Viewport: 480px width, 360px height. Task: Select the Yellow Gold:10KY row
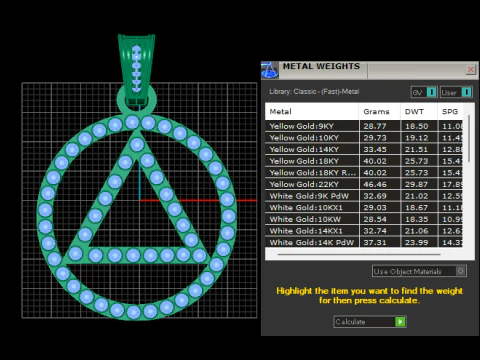[x=364, y=138]
